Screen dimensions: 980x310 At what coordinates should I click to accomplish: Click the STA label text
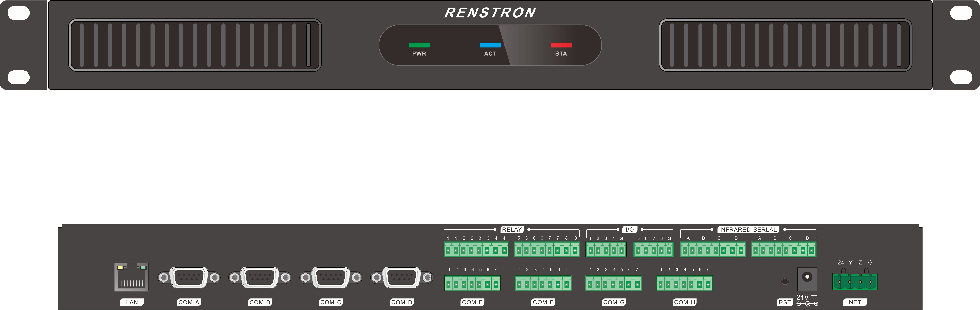(561, 54)
